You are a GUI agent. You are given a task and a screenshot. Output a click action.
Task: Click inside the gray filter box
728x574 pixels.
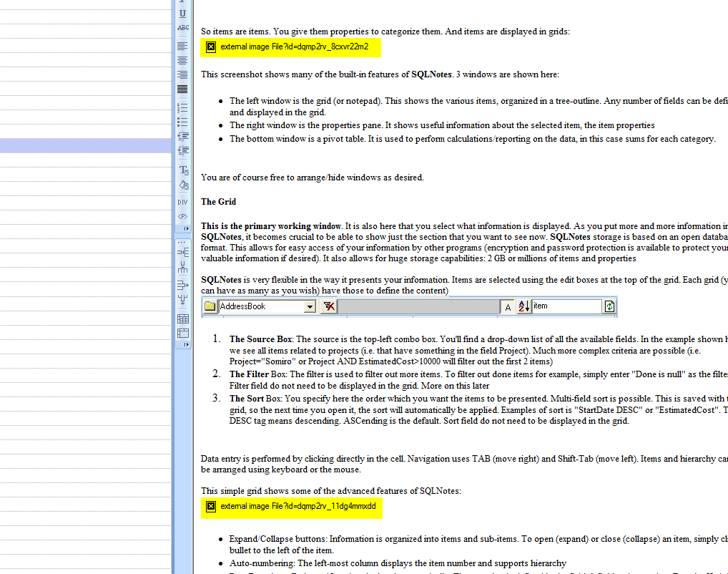tap(419, 307)
